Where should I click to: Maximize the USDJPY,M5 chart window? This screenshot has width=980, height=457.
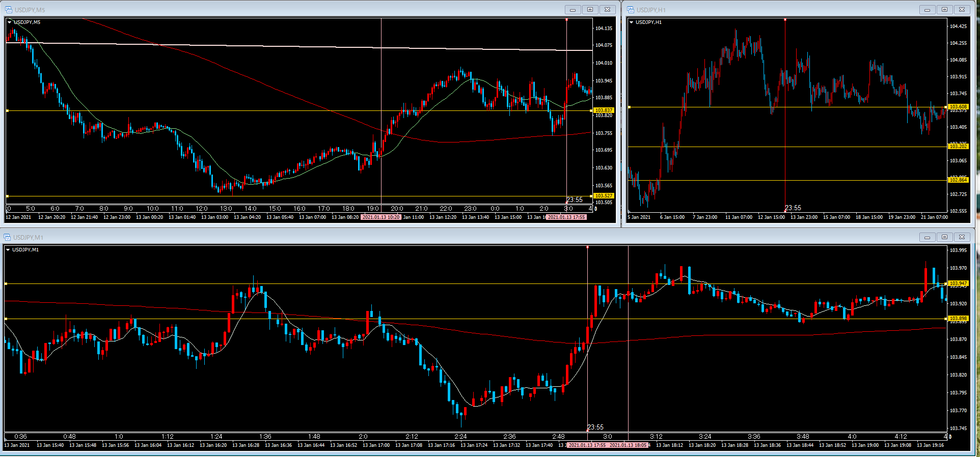click(590, 10)
